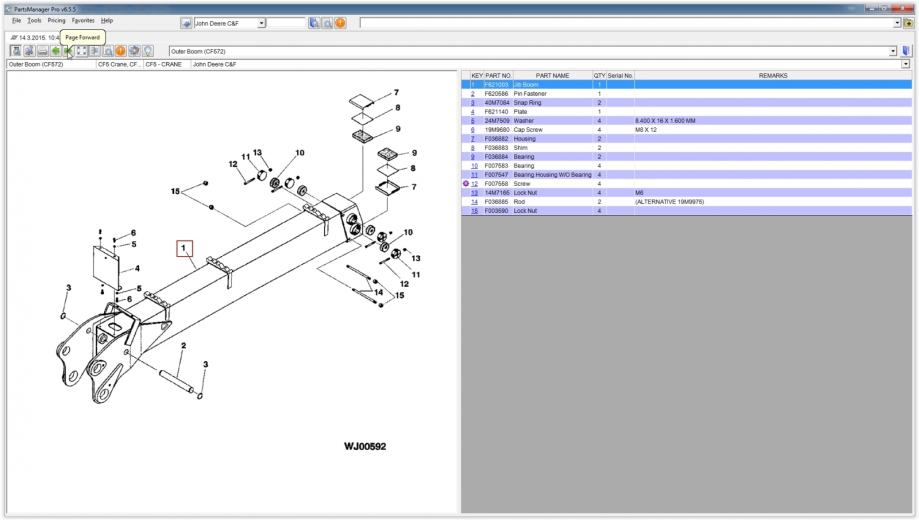Image resolution: width=919 pixels, height=520 pixels.
Task: Expand the breadcrumb row dropdown arrow at far right
Action: [x=906, y=64]
